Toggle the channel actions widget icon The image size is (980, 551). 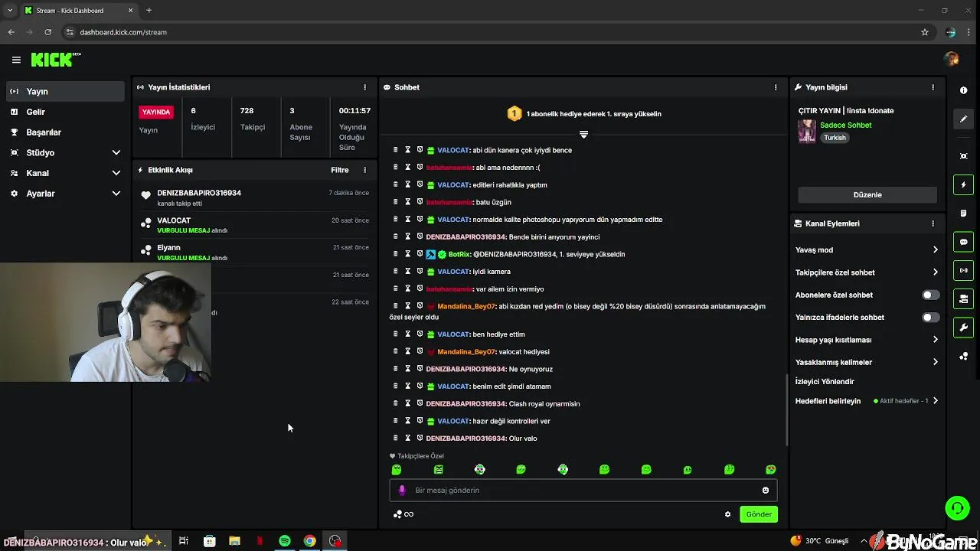pyautogui.click(x=963, y=298)
